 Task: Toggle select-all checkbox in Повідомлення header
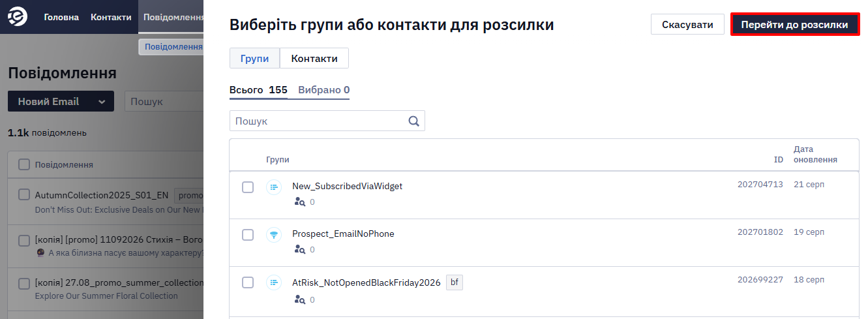24,164
